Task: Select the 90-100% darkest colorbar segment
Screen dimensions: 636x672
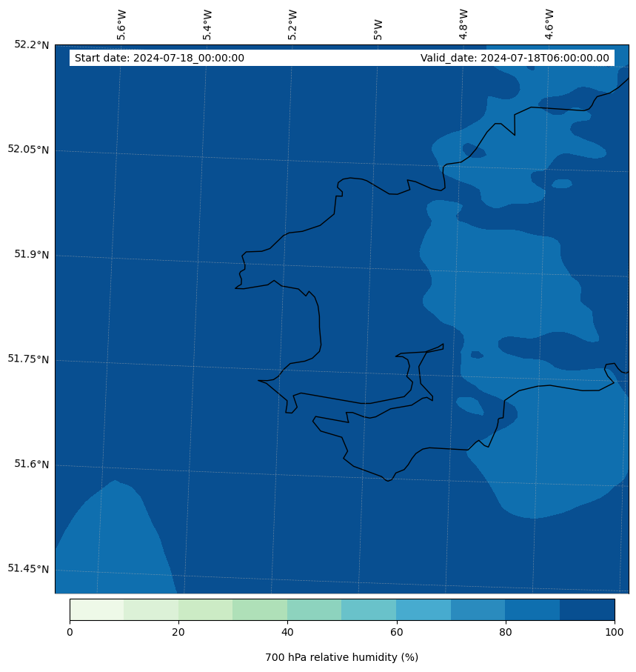Action: click(587, 610)
